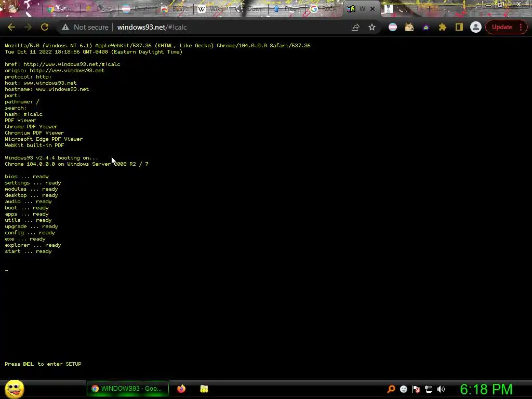The width and height of the screenshot is (532, 399).
Task: Click the 'Tue Oct 11 2022' date line
Action: pyautogui.click(x=94, y=51)
